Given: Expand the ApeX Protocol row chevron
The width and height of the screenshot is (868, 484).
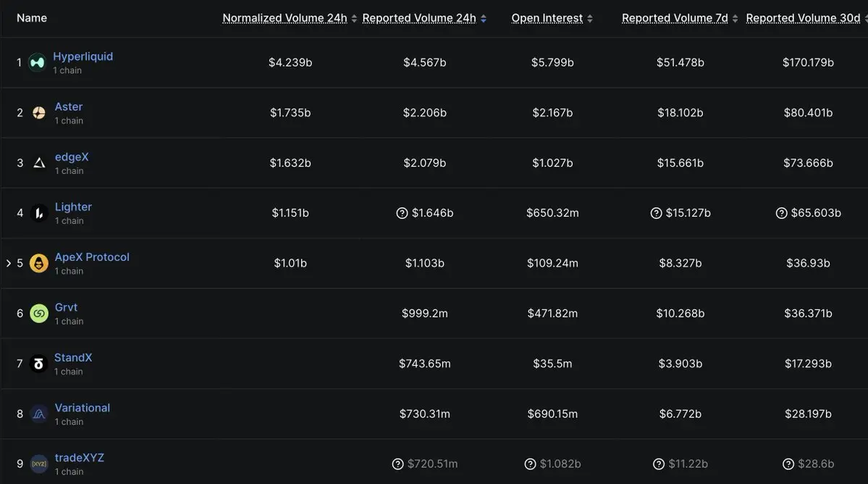Looking at the screenshot, I should pyautogui.click(x=9, y=263).
